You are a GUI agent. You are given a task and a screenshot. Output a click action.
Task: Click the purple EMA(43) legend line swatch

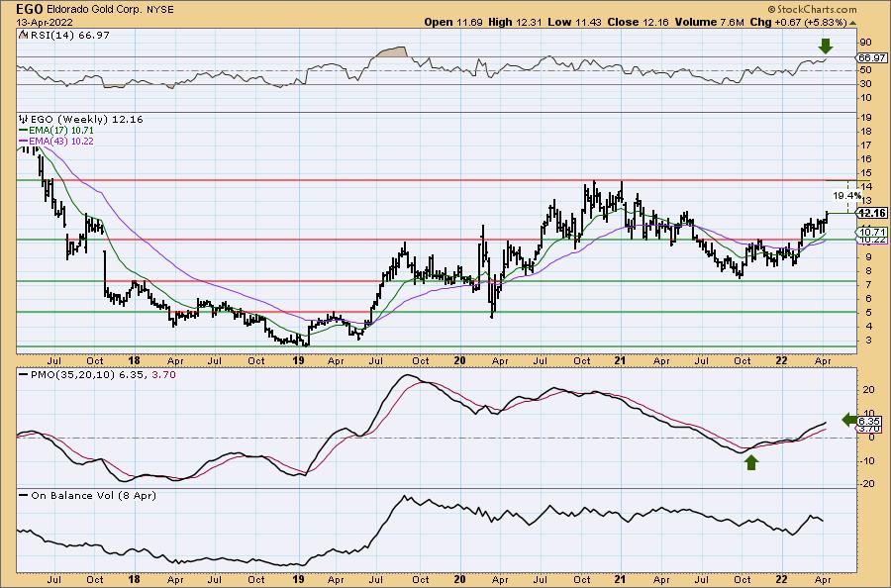(x=24, y=141)
